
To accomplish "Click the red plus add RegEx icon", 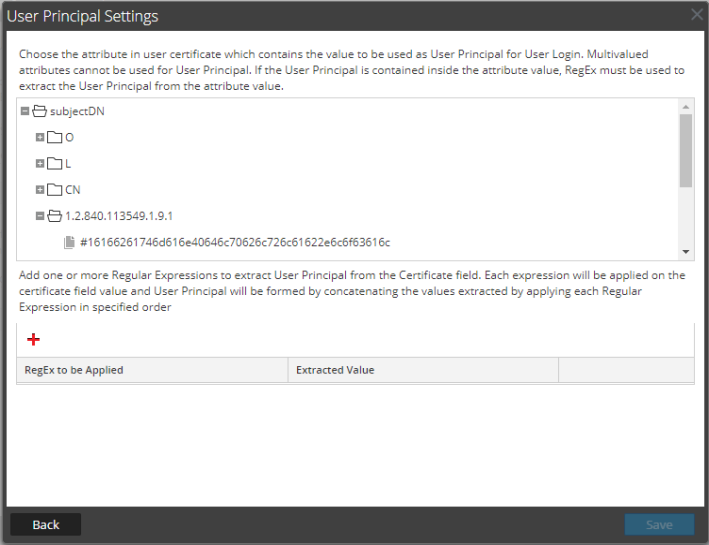I will point(33,340).
